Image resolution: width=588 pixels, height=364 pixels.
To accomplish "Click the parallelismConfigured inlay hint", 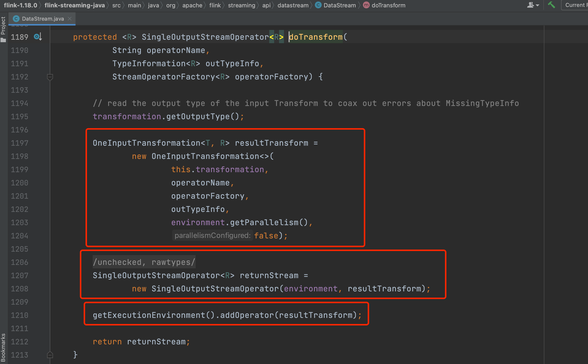I will 212,235.
